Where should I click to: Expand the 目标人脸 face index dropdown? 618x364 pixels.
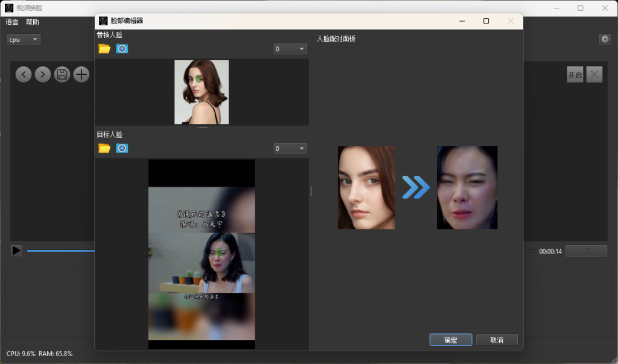click(290, 148)
